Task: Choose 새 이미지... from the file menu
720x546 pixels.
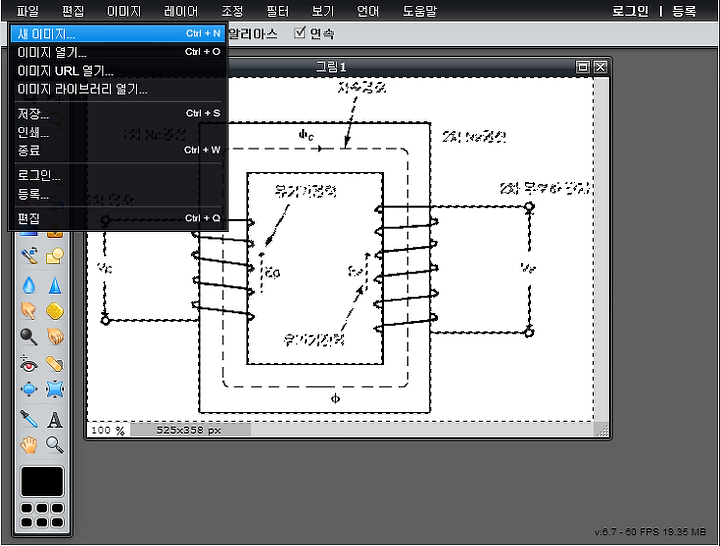Action: coord(118,34)
